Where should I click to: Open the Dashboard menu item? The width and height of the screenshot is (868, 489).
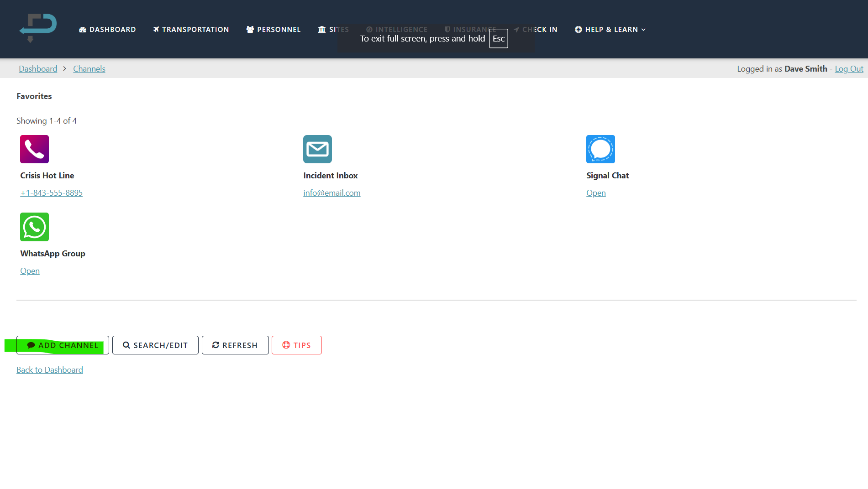click(x=107, y=30)
